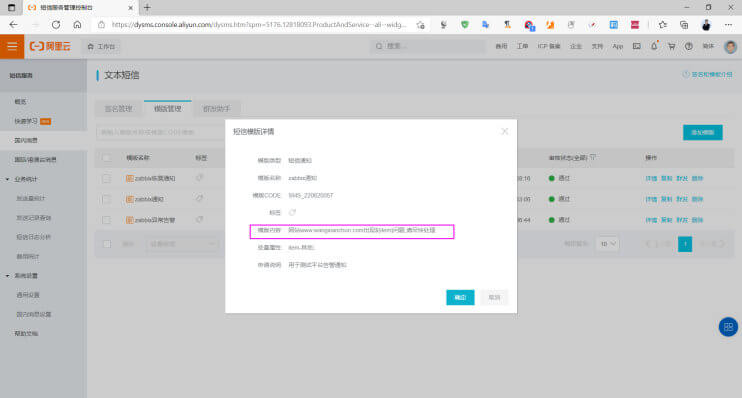The height and width of the screenshot is (398, 742).
Task: Toggle the select-all checkbox in table header
Action: 106,158
